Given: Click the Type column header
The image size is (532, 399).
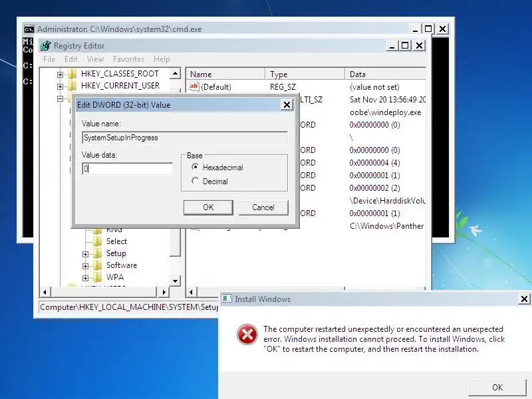Looking at the screenshot, I should point(305,74).
